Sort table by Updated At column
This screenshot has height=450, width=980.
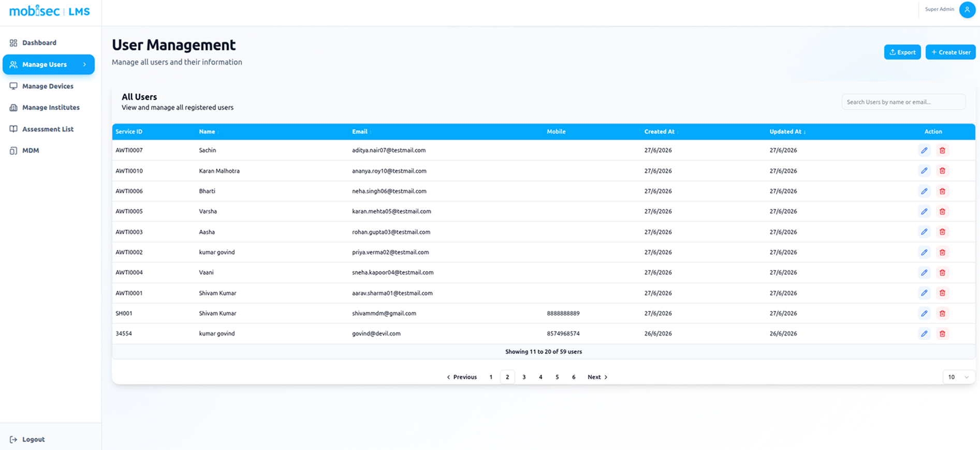pos(787,132)
